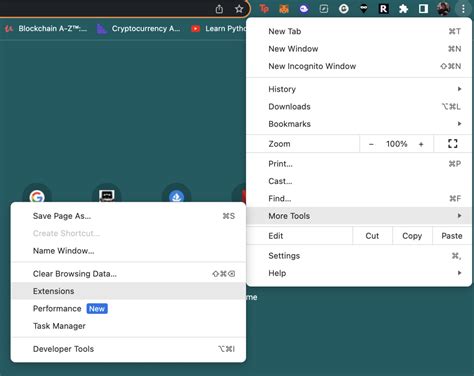Click the Paste button in Edit row
Screen dimensions: 474x376
click(x=452, y=236)
